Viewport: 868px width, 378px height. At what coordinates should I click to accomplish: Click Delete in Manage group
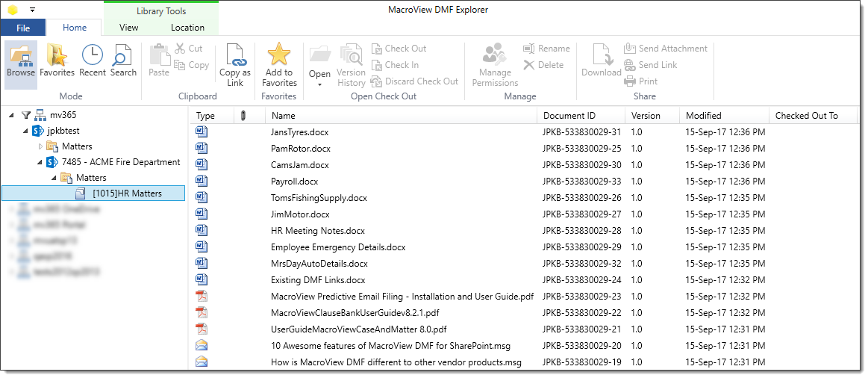(x=543, y=65)
